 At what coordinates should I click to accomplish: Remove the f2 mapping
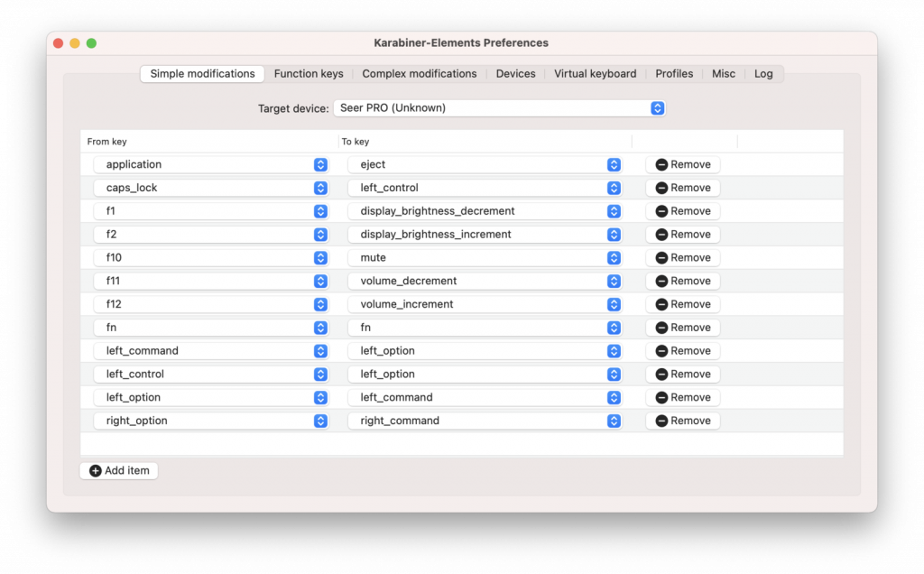[683, 234]
